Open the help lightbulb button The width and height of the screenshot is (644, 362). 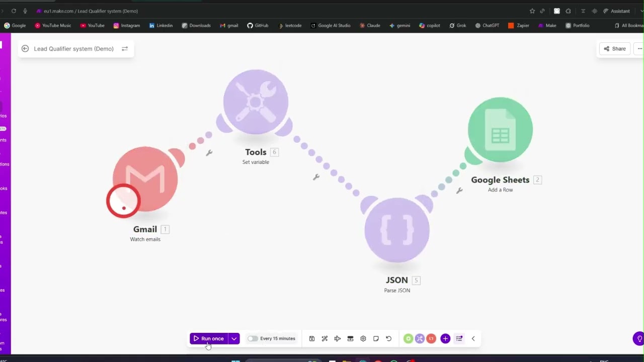(638, 338)
